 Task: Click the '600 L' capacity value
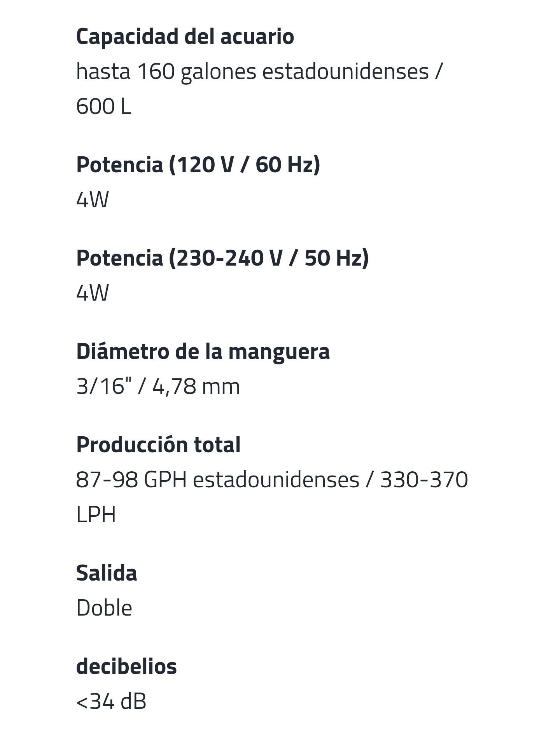(104, 106)
